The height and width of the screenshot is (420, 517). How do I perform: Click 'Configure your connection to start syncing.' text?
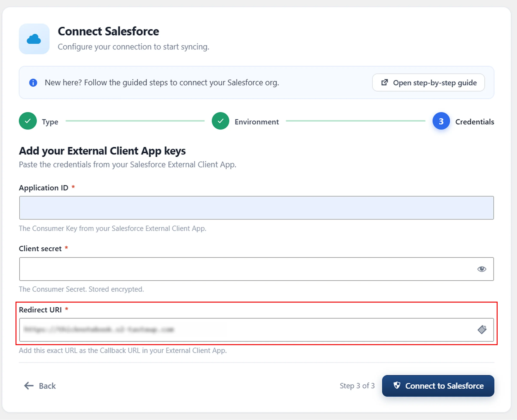point(133,47)
